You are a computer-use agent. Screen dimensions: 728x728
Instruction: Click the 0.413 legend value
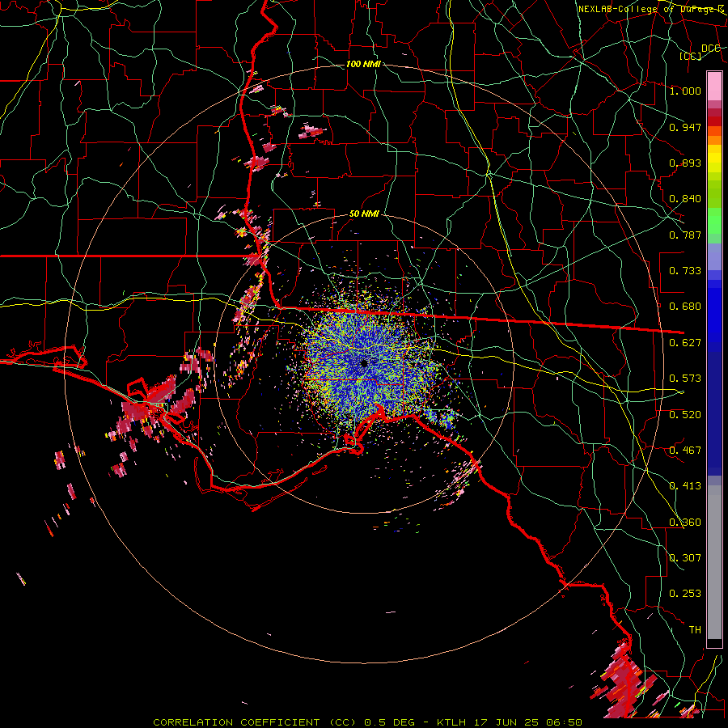coord(685,486)
